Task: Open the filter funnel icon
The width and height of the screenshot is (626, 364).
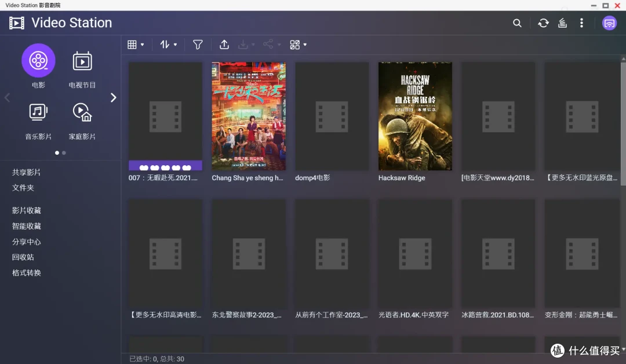Action: [198, 45]
